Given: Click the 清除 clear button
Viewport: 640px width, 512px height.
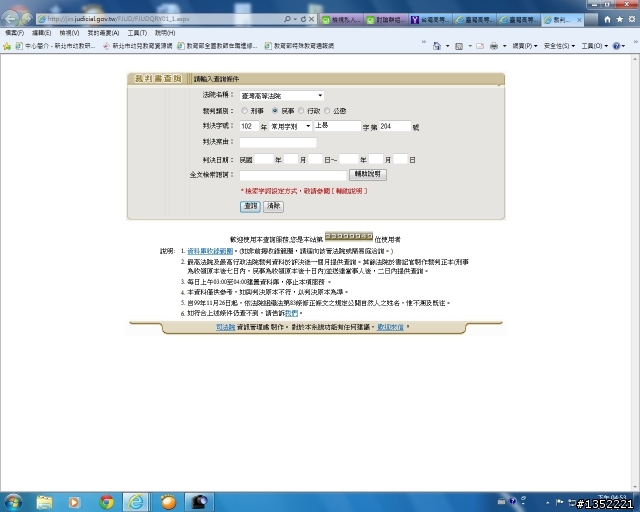Looking at the screenshot, I should tap(273, 206).
